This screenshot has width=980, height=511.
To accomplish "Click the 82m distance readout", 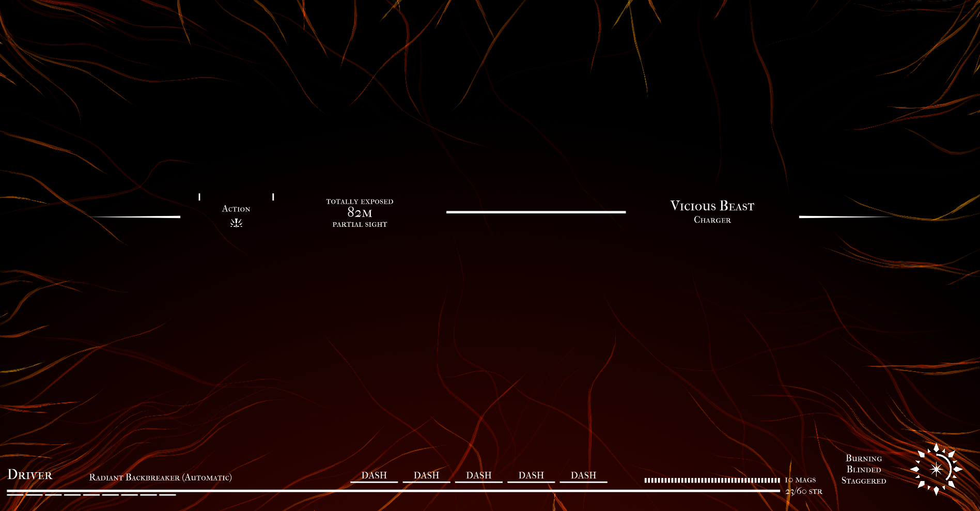I will click(x=360, y=212).
